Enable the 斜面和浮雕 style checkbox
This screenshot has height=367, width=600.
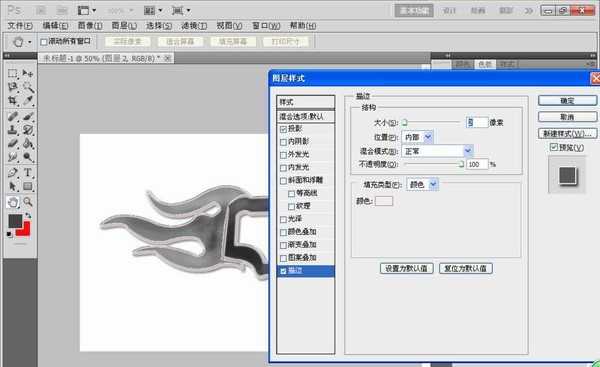tap(284, 181)
